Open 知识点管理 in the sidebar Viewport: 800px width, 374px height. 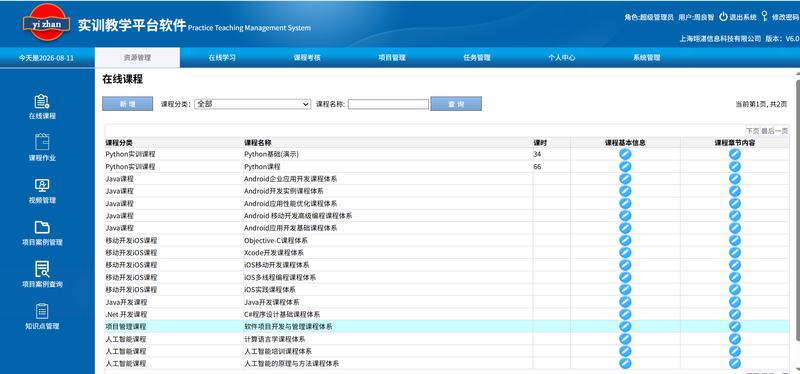tap(42, 317)
